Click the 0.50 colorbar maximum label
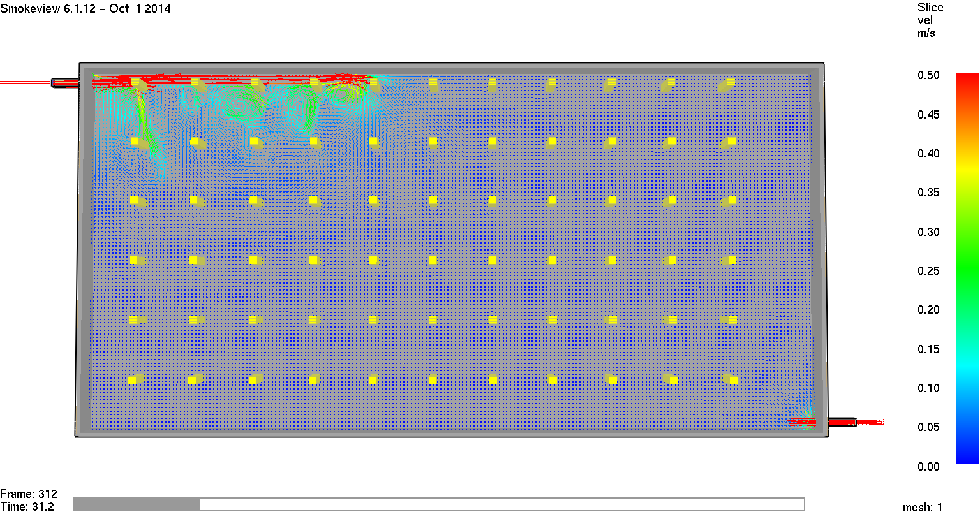 (x=928, y=75)
